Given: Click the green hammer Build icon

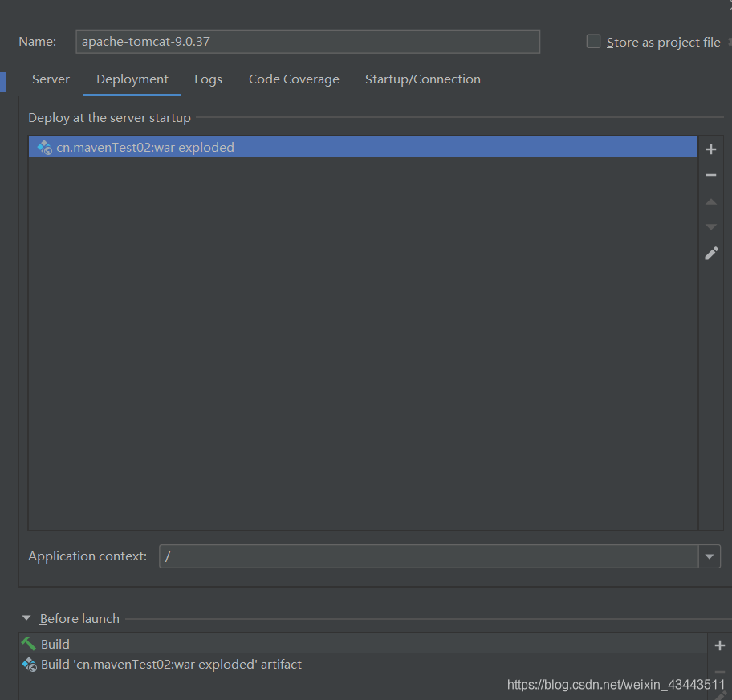Looking at the screenshot, I should pyautogui.click(x=28, y=644).
